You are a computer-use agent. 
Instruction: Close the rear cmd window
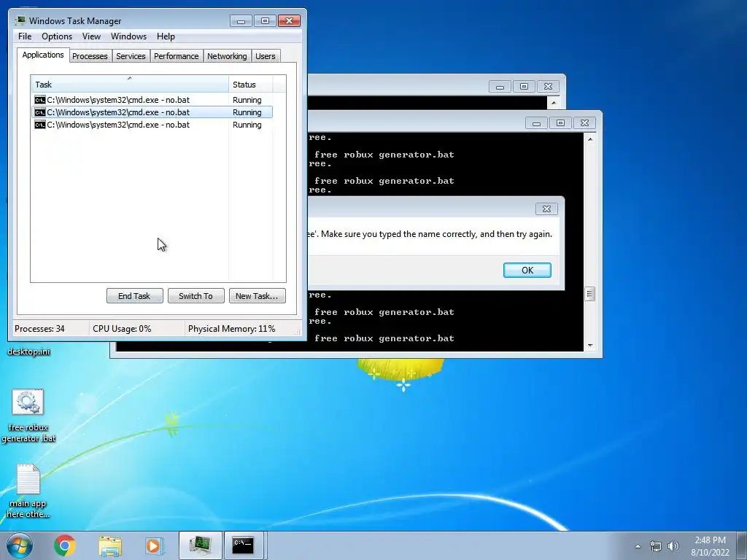tap(548, 87)
